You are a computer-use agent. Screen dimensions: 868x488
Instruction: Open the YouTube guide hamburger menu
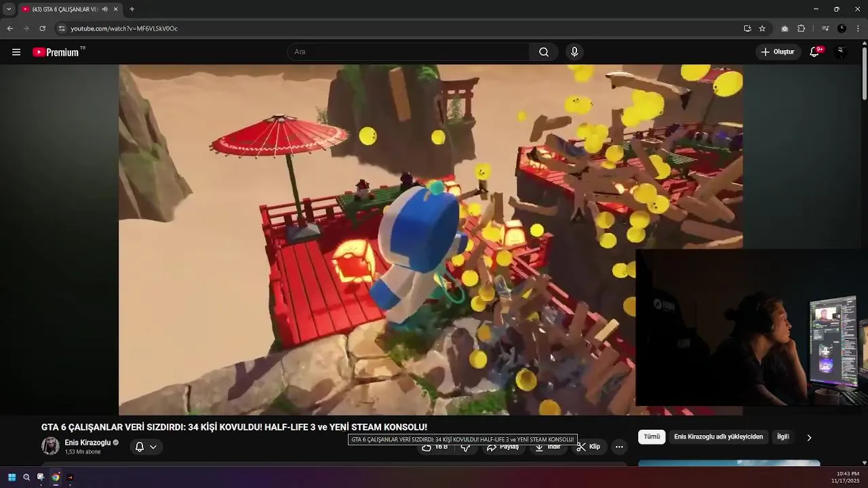(x=16, y=52)
